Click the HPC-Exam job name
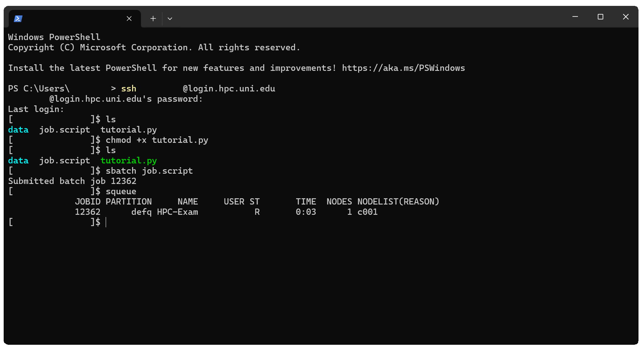Screen dimensions: 644x351 [x=177, y=212]
